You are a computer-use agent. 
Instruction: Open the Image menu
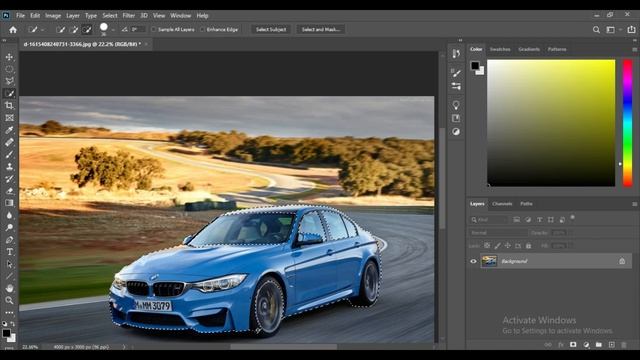[x=53, y=16]
